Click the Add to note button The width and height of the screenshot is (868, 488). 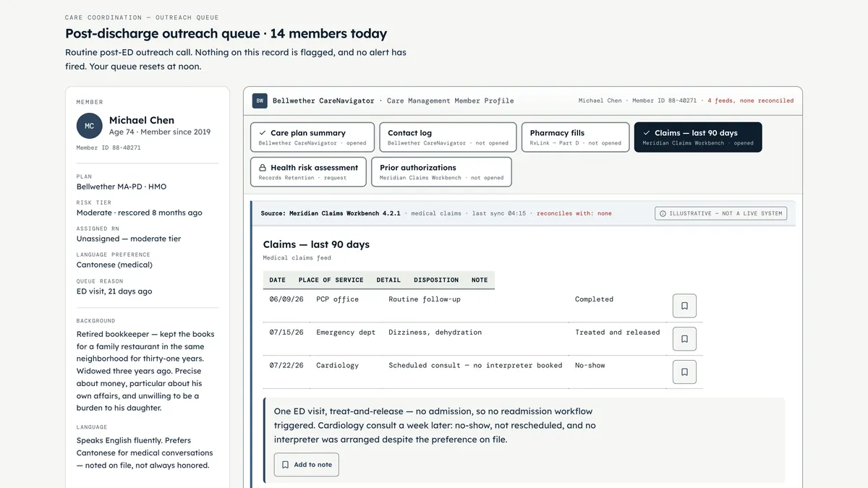pos(307,465)
